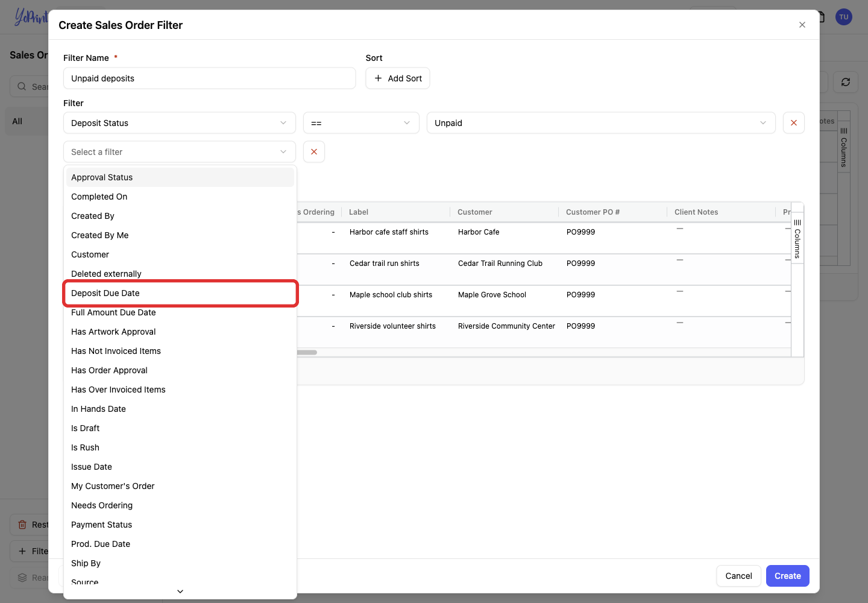Click the 'Select a filter' combo box
Viewport: 868px width, 603px height.
pyautogui.click(x=180, y=152)
